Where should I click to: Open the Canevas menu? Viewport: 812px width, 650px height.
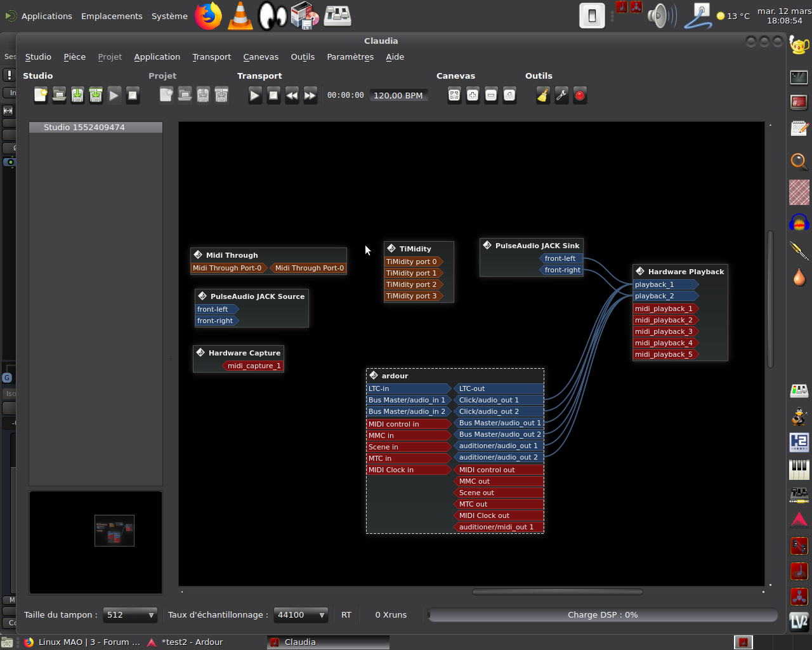(x=261, y=57)
